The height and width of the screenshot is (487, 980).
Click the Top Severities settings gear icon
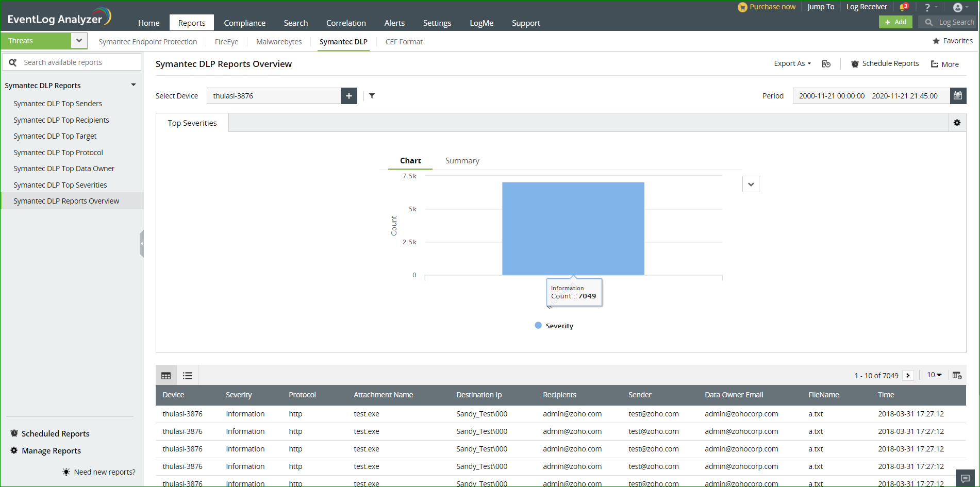(x=957, y=123)
